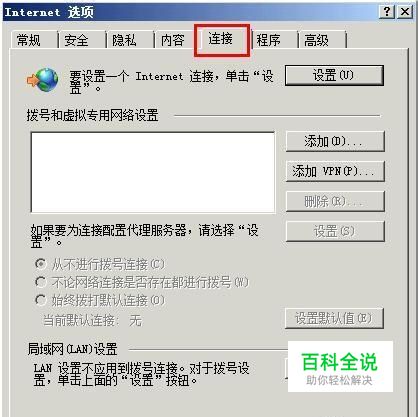
Task: Close the Internet Options dialog
Action: click(x=405, y=12)
